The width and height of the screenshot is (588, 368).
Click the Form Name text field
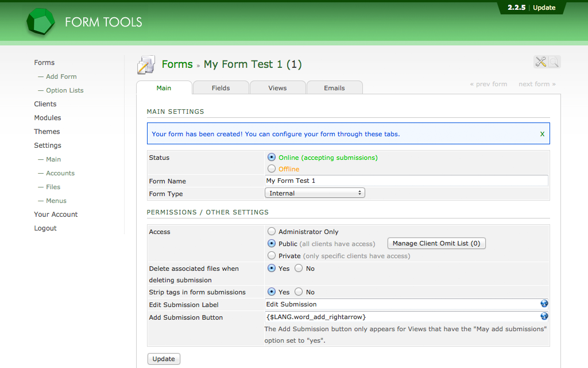click(x=405, y=181)
